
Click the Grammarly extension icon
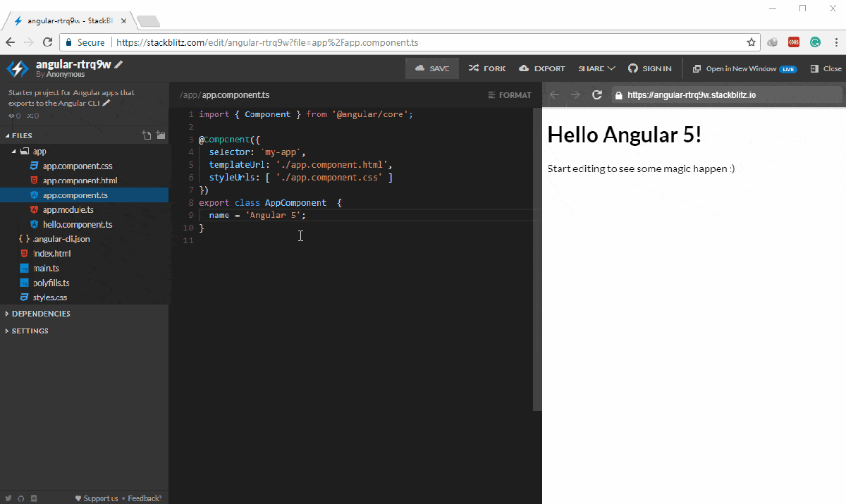[814, 42]
